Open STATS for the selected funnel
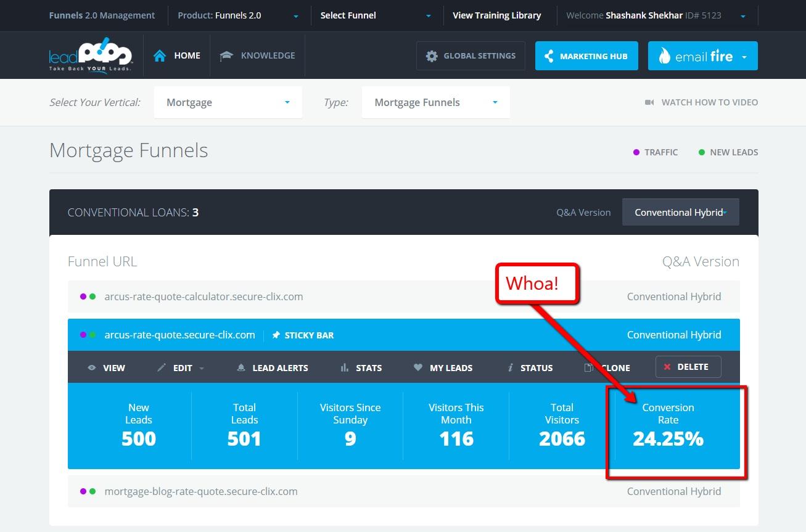The image size is (806, 532). (x=361, y=367)
